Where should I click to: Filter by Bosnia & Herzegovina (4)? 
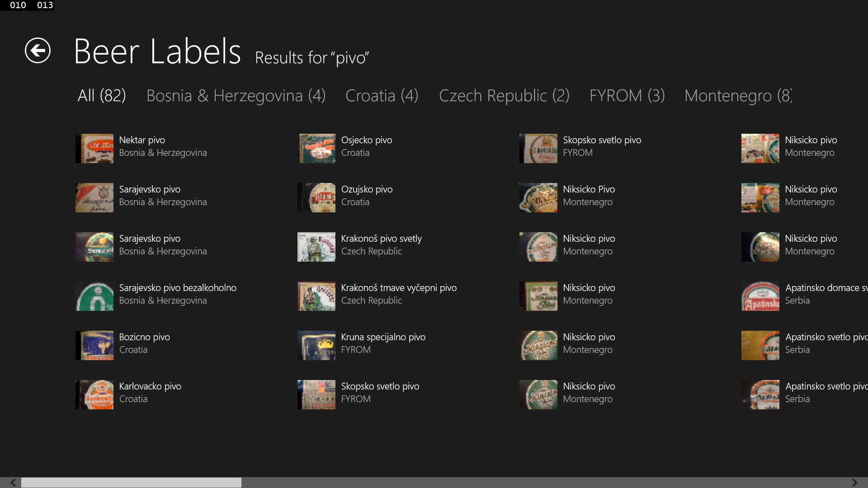tap(236, 96)
